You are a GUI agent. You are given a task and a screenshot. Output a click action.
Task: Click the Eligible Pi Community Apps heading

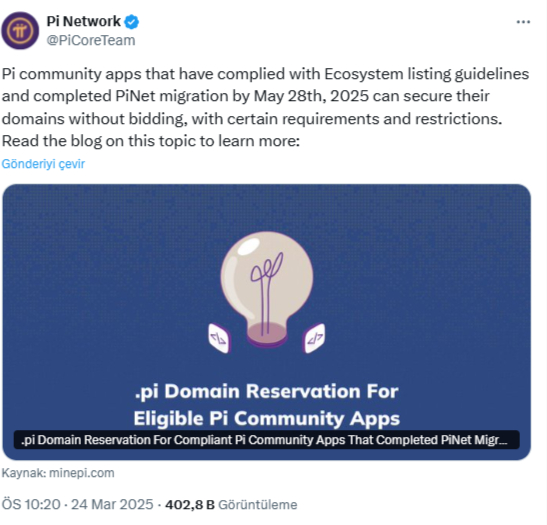pos(267,418)
